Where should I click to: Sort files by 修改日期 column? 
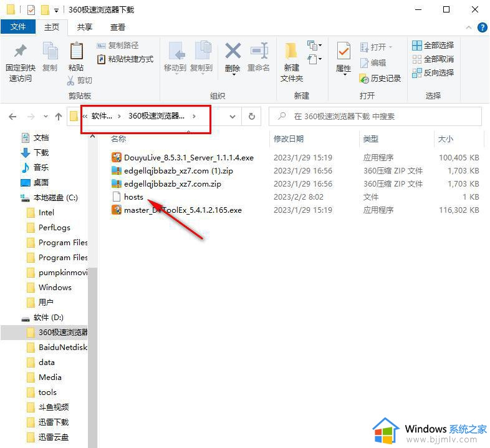(289, 139)
